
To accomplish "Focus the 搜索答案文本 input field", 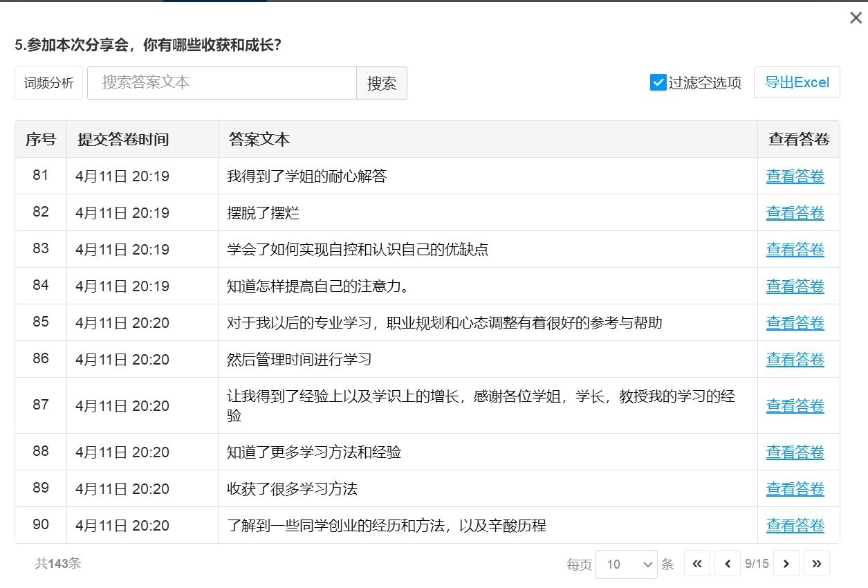I will tap(222, 83).
